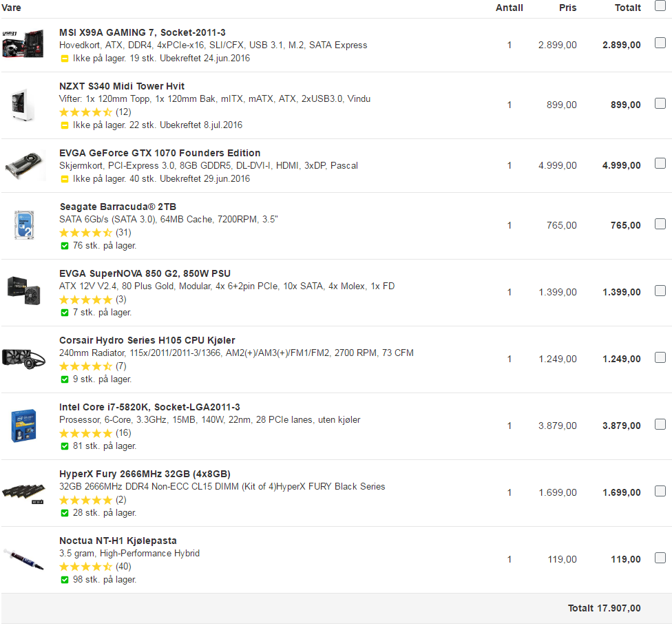Open the EVGA SuperNOVA 850 G2 link
672x628 pixels.
(x=145, y=273)
